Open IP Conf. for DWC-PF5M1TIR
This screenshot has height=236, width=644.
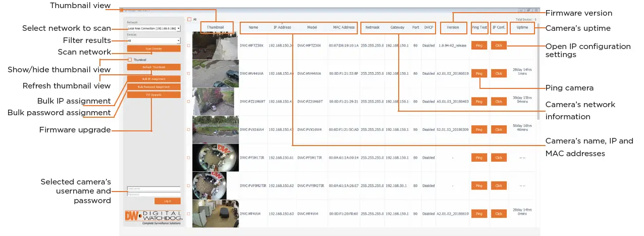click(499, 158)
